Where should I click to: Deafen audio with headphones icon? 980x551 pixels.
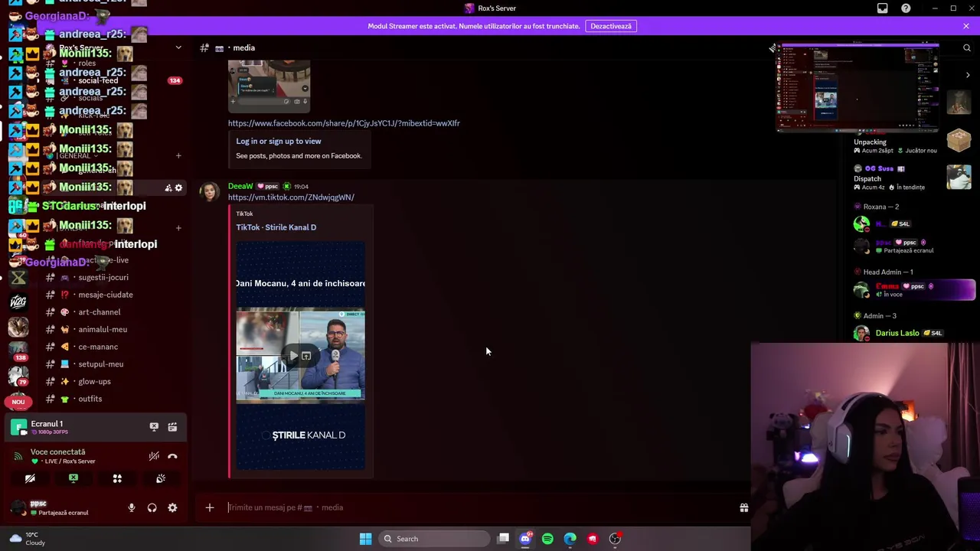pyautogui.click(x=152, y=507)
